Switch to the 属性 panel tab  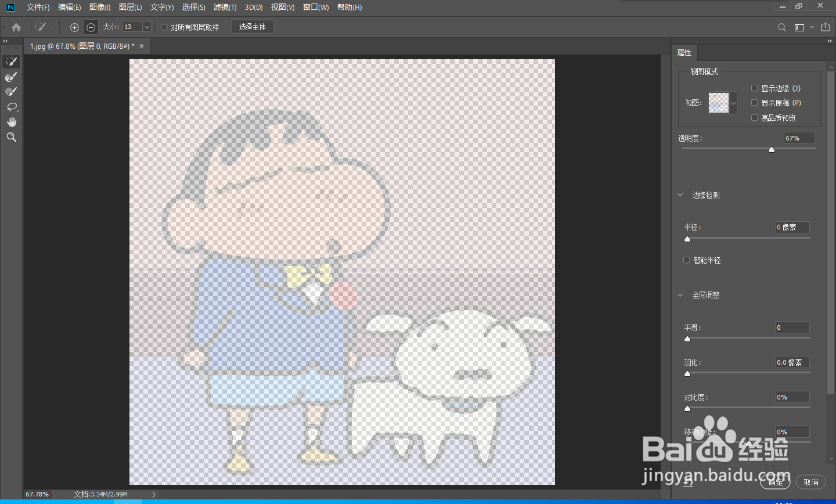684,52
